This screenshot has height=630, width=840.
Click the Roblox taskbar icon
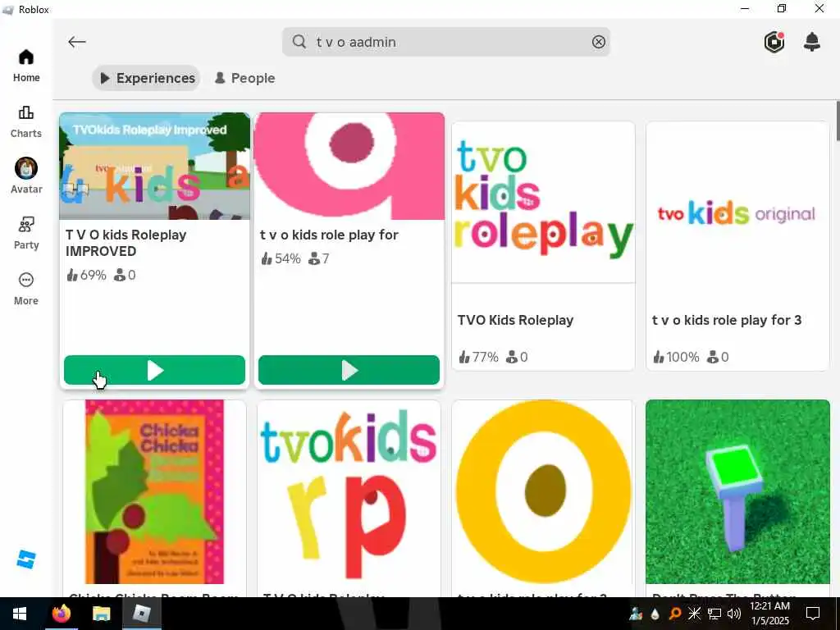coord(142,614)
